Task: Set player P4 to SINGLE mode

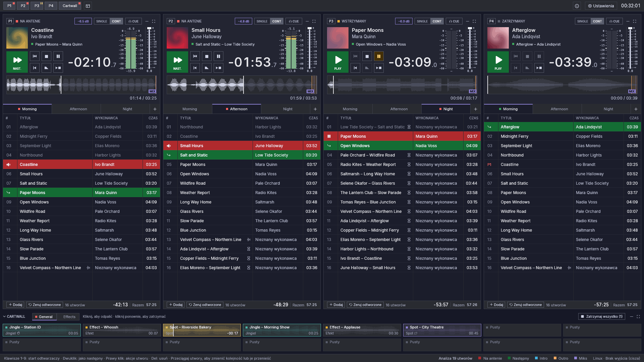Action: (x=583, y=21)
